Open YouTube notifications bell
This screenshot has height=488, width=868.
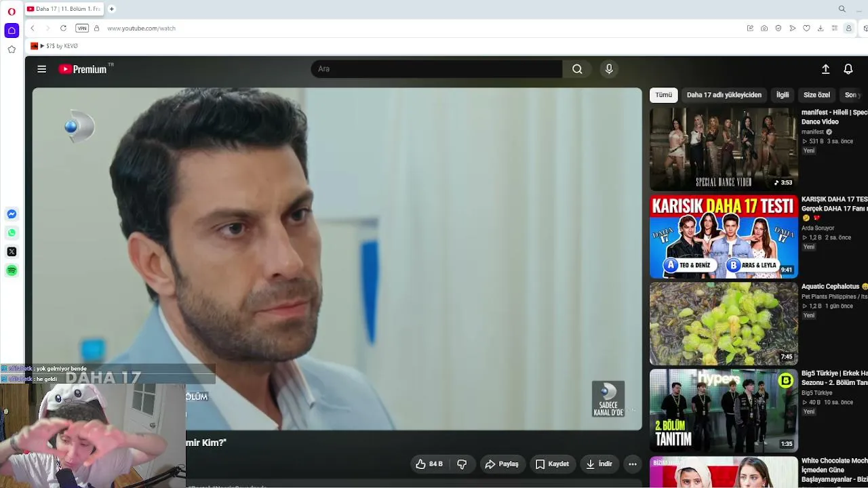coord(848,69)
